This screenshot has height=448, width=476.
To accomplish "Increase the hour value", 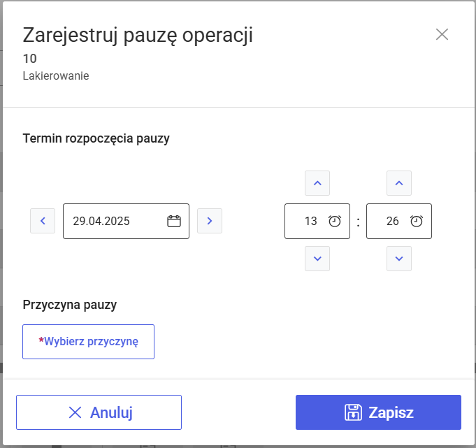I will pyautogui.click(x=317, y=183).
